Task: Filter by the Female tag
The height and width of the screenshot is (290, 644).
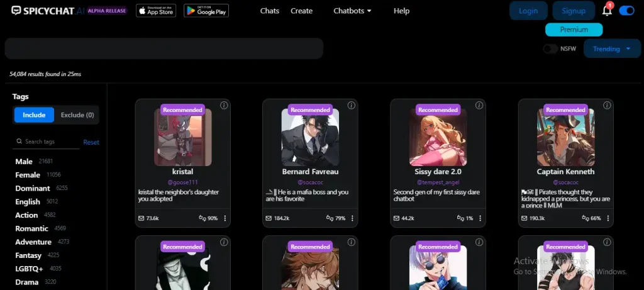Action: point(28,175)
